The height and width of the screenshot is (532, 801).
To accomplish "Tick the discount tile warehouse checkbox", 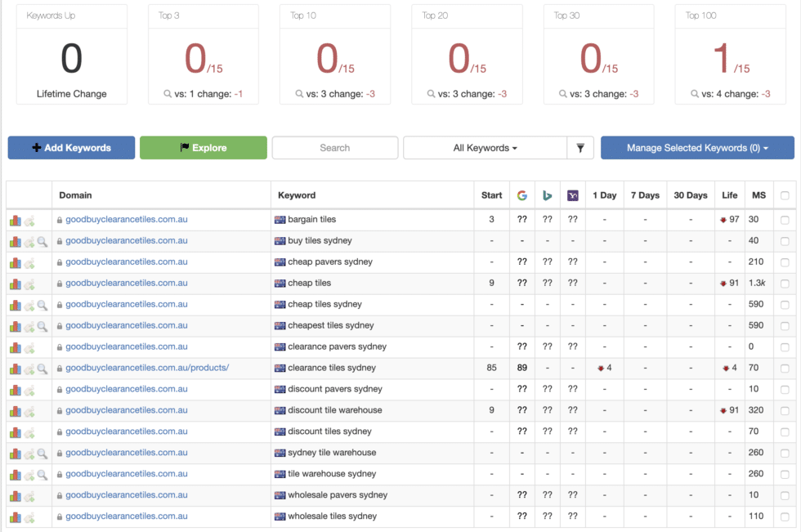I will (785, 411).
